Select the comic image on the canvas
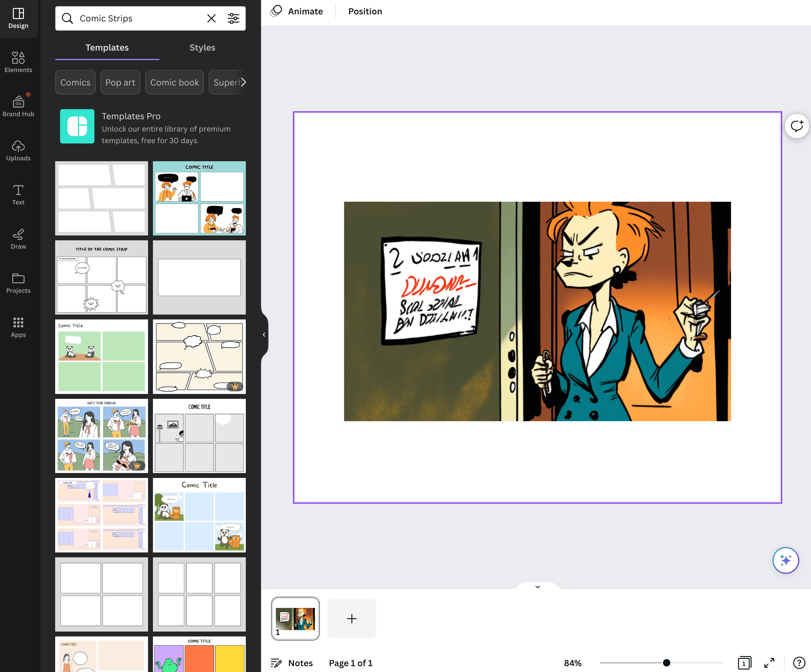 [x=537, y=311]
